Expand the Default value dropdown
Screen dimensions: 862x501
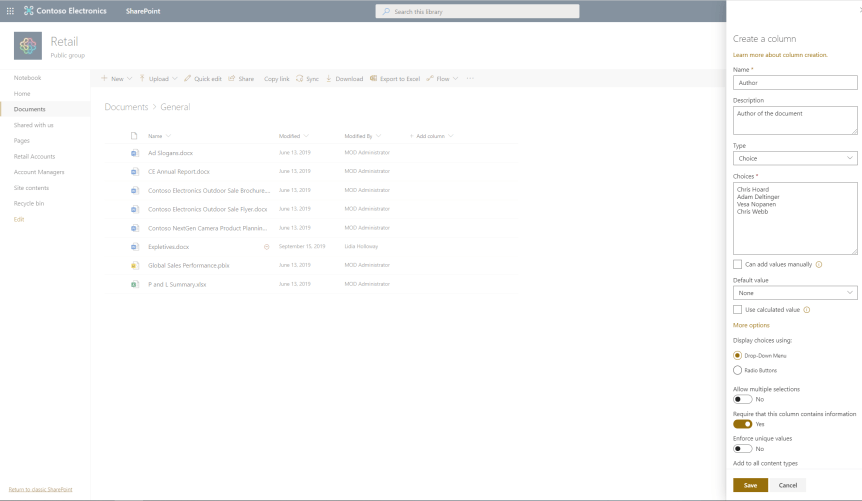(x=795, y=293)
